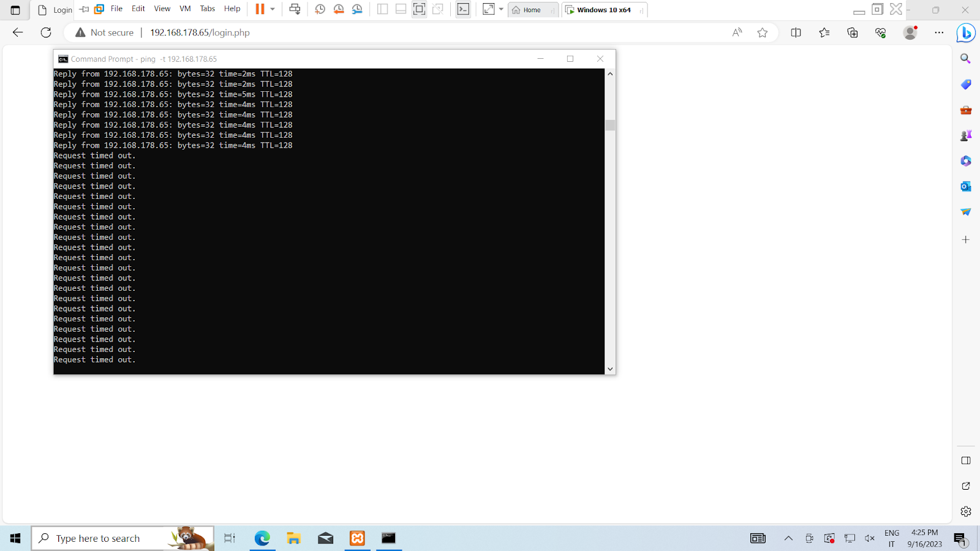Add this page to favorites star

pos(762,32)
